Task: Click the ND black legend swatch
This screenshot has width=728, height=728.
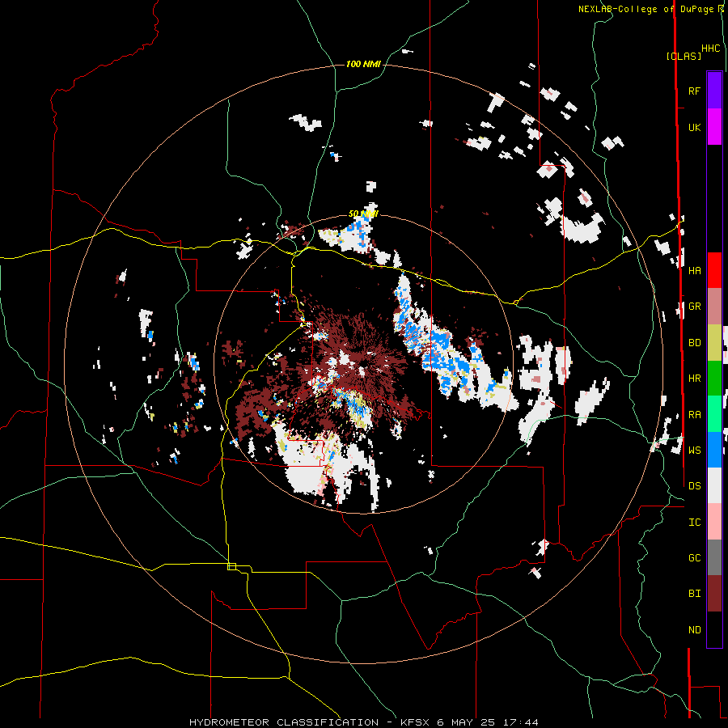Action: click(714, 629)
